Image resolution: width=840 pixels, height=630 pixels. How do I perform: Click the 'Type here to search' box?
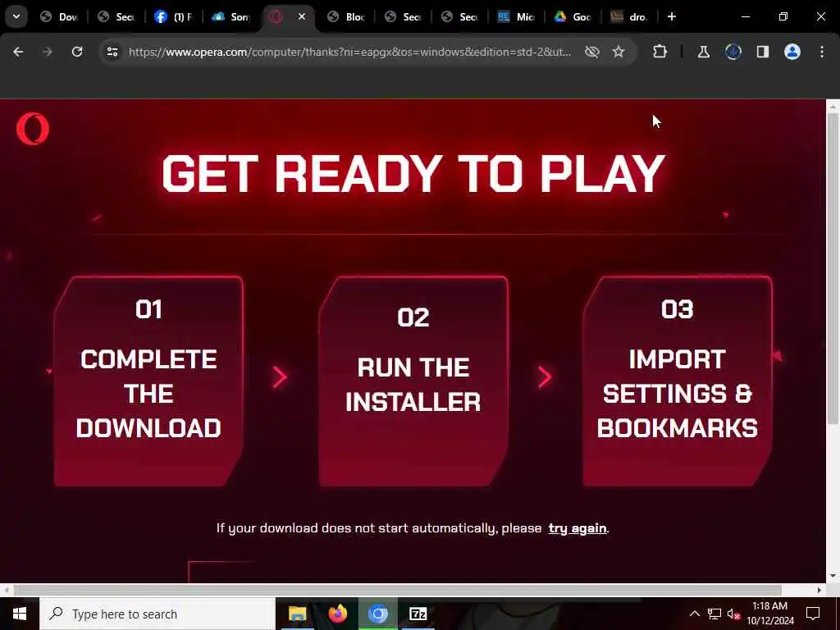pos(157,614)
